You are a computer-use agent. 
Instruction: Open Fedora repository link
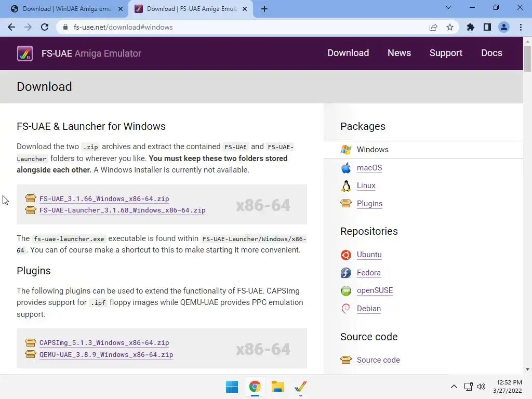[369, 273]
